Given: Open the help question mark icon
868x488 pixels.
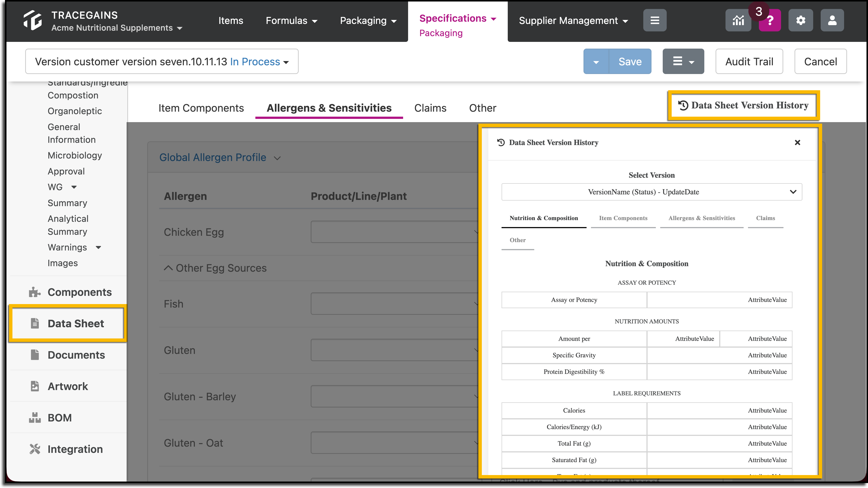Looking at the screenshot, I should click(770, 20).
